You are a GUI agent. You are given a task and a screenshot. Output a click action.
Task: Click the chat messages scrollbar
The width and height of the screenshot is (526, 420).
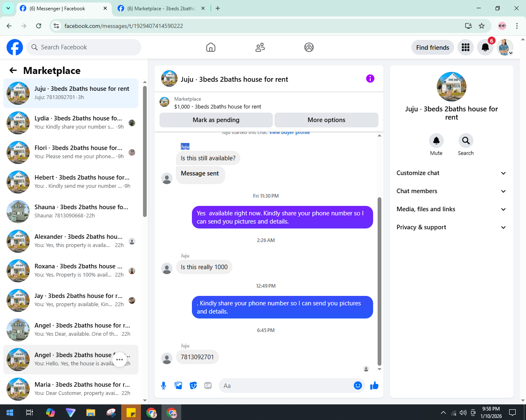(x=379, y=282)
